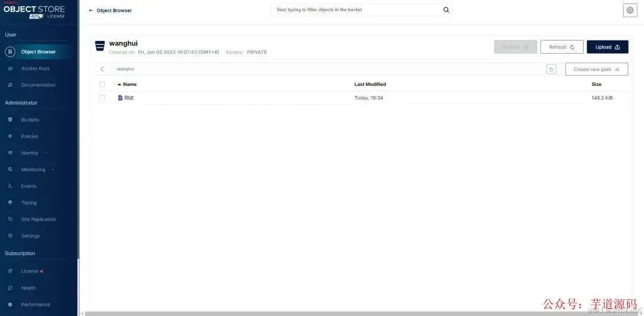
Task: Click the copy path icon
Action: [551, 69]
